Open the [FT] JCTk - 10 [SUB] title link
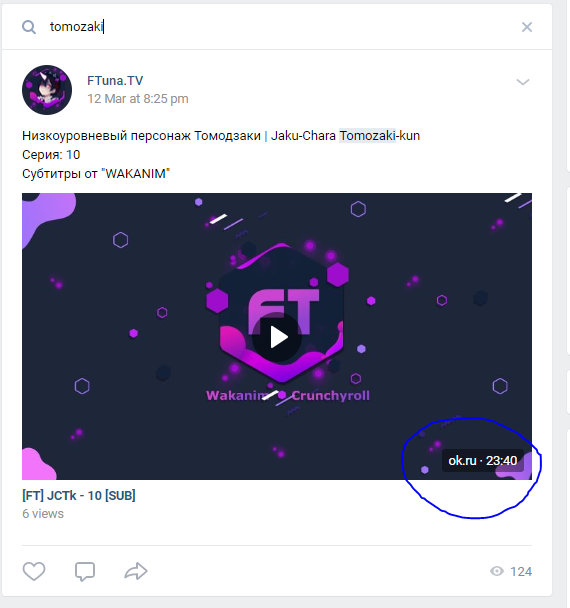The width and height of the screenshot is (570, 608). (79, 496)
